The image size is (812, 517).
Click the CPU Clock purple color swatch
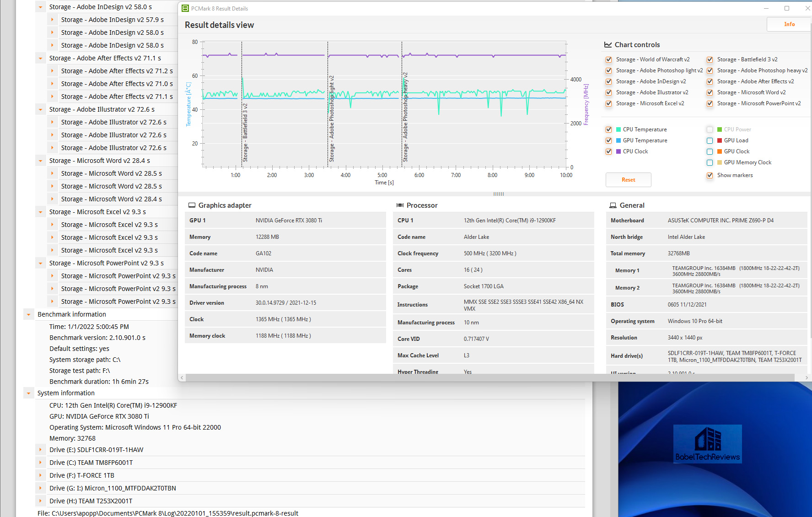pos(618,151)
